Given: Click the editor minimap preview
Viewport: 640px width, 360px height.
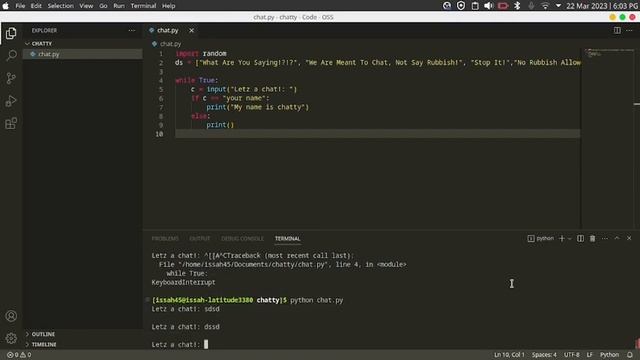Looking at the screenshot, I should 607,139.
